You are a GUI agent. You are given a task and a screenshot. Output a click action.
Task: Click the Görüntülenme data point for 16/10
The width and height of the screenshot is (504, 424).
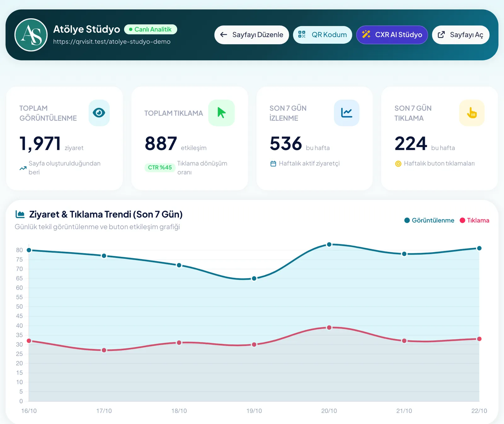[x=29, y=250]
